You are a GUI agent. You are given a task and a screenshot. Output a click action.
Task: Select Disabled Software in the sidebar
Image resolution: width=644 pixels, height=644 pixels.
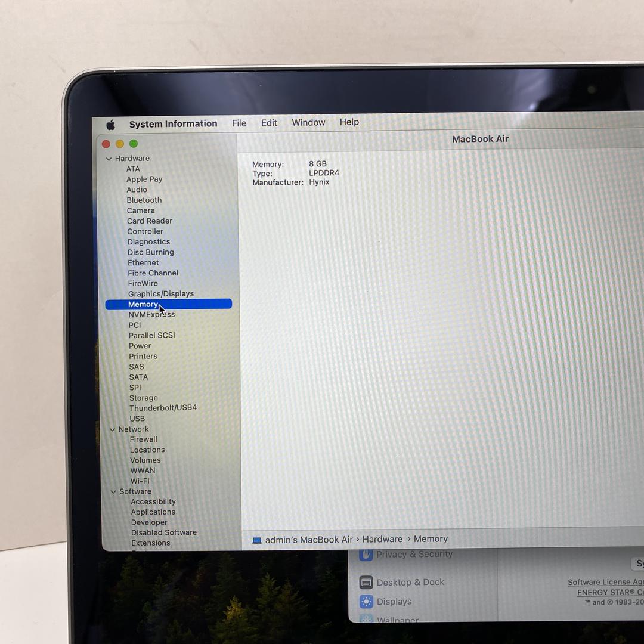coord(164,532)
